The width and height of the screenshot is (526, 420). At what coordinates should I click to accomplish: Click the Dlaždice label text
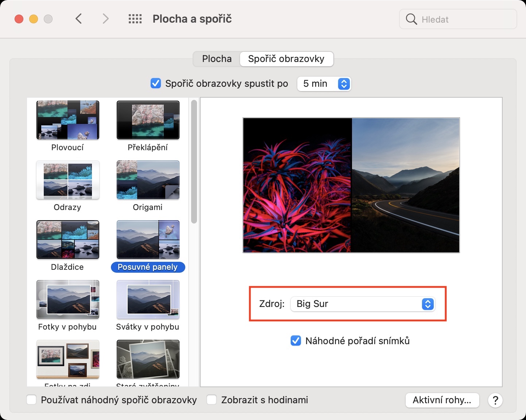(x=67, y=267)
